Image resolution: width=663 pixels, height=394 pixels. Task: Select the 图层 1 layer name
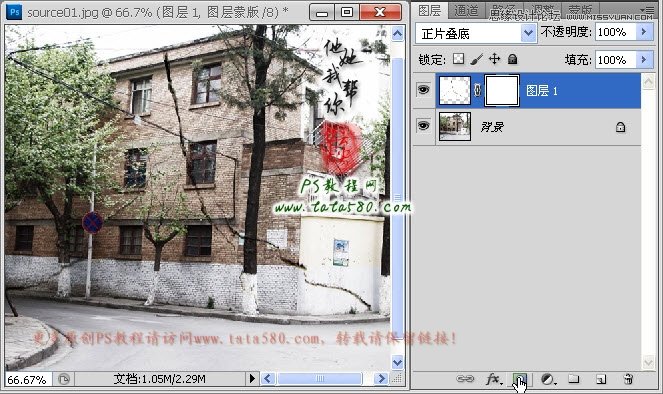(542, 90)
